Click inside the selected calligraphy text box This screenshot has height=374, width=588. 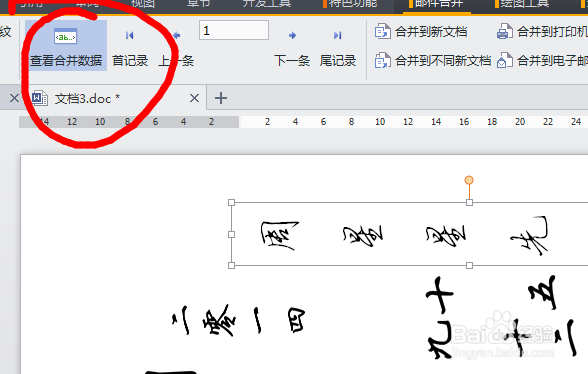(410, 234)
